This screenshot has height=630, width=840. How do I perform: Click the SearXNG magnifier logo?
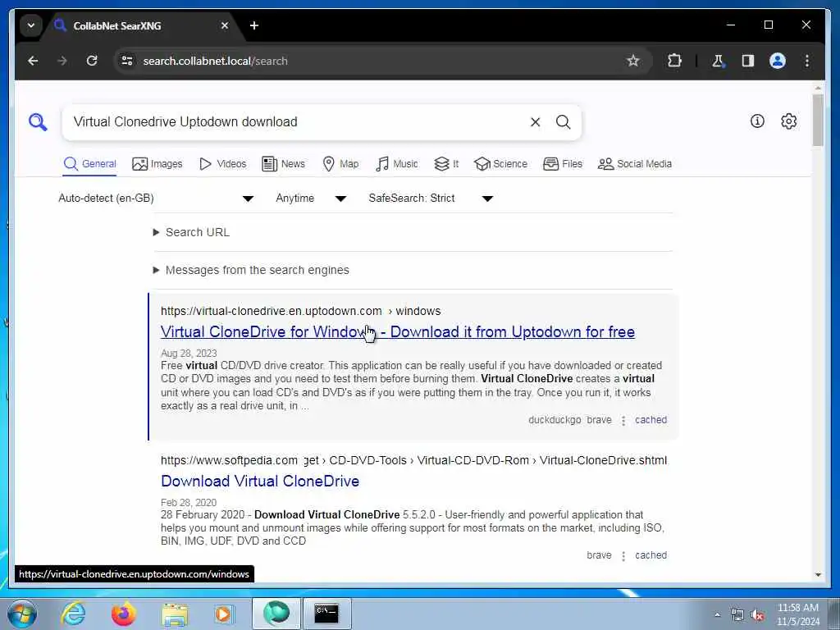click(38, 122)
